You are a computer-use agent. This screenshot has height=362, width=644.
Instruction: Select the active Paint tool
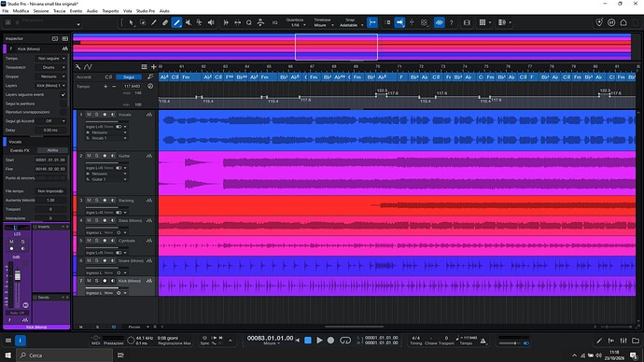pos(176,22)
